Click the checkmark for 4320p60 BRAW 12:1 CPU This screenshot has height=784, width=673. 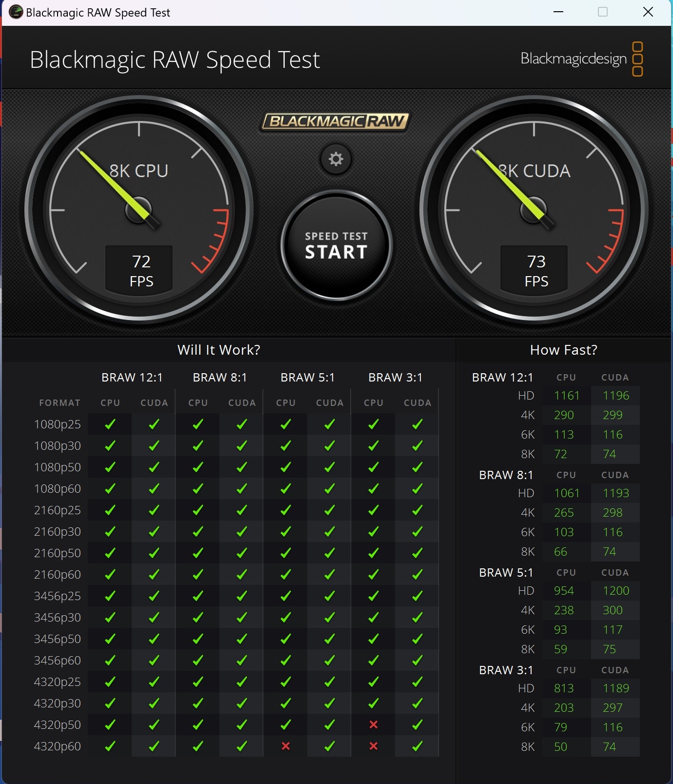[110, 746]
